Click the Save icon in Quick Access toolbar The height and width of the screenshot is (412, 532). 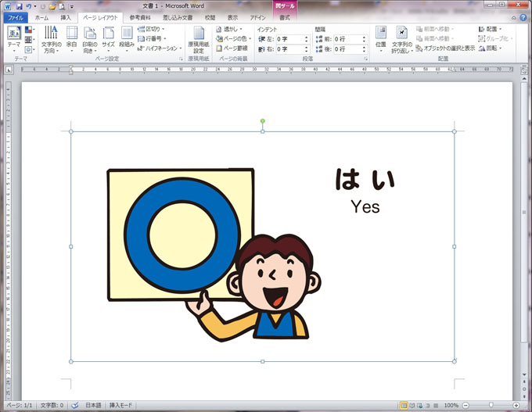click(19, 6)
